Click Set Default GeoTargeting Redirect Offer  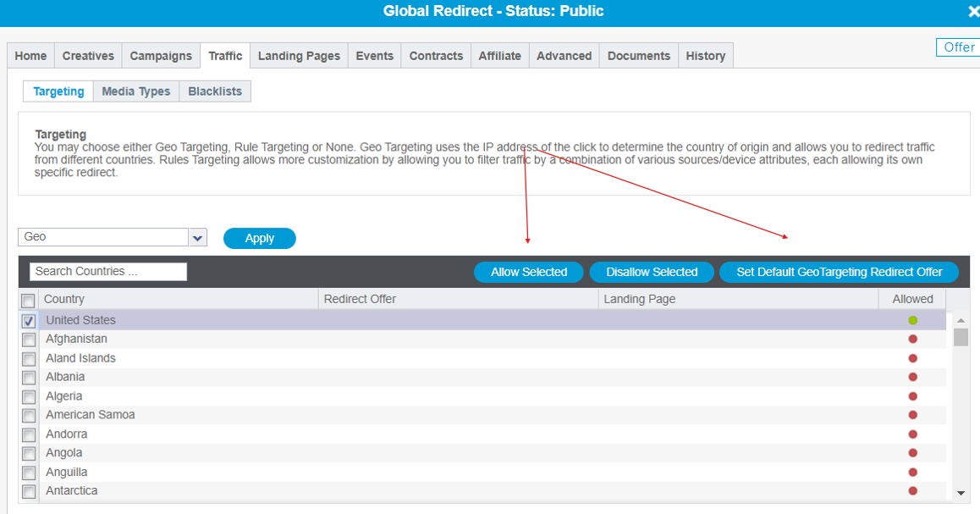click(x=839, y=272)
